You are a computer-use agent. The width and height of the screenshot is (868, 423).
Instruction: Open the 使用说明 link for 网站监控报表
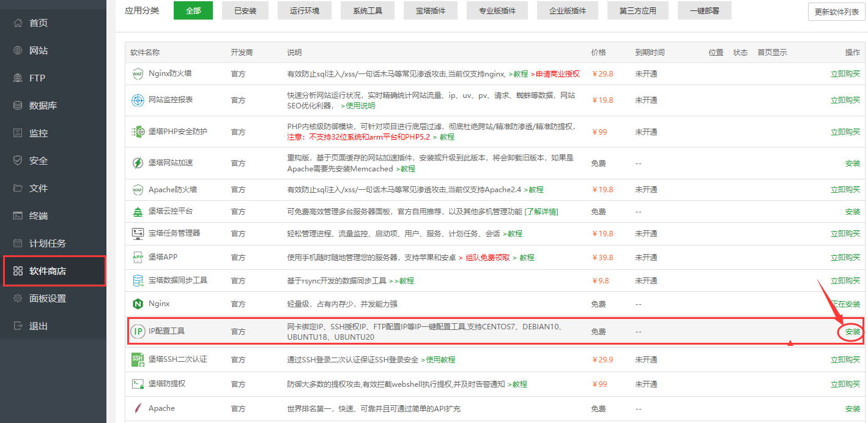358,106
